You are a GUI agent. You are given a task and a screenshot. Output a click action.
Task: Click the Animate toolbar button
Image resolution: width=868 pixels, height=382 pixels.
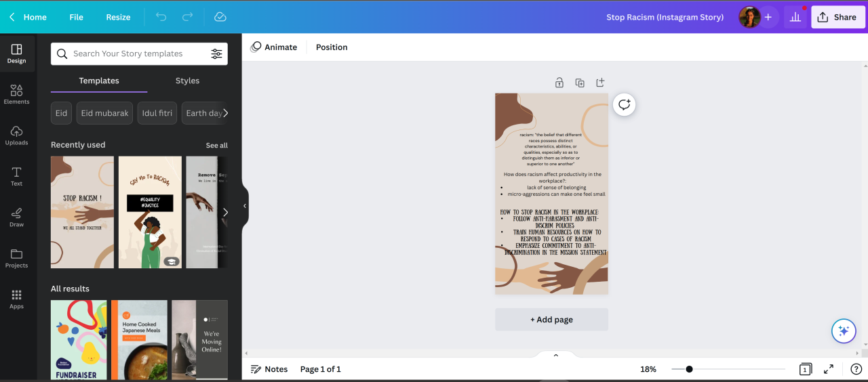click(274, 47)
